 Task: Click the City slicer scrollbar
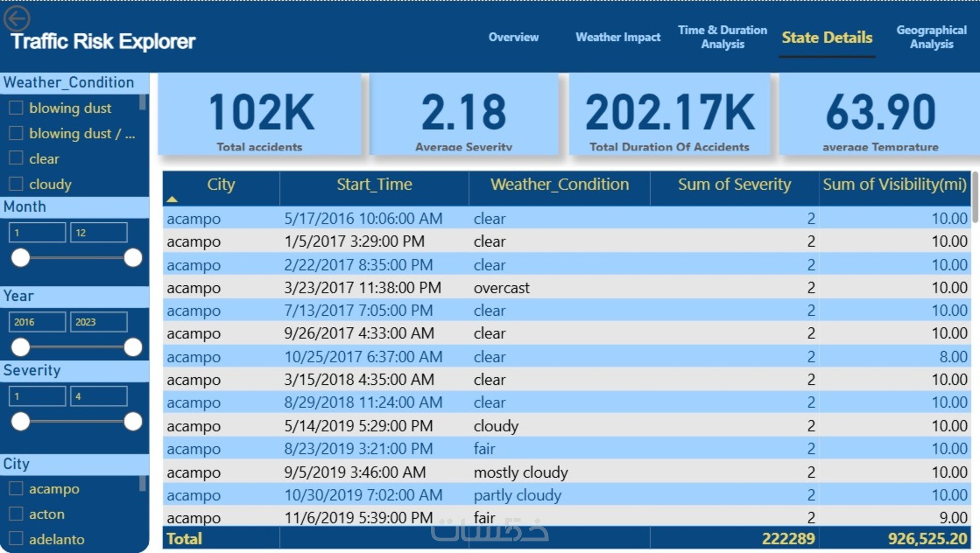pyautogui.click(x=143, y=483)
